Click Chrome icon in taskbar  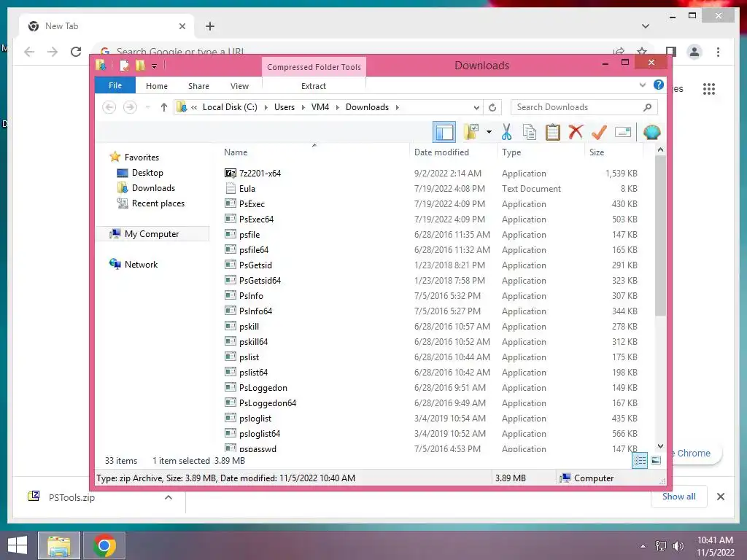[104, 545]
